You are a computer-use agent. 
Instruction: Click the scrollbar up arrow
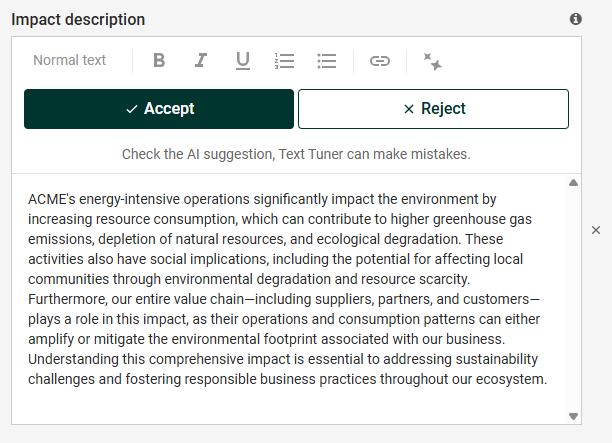tap(573, 183)
